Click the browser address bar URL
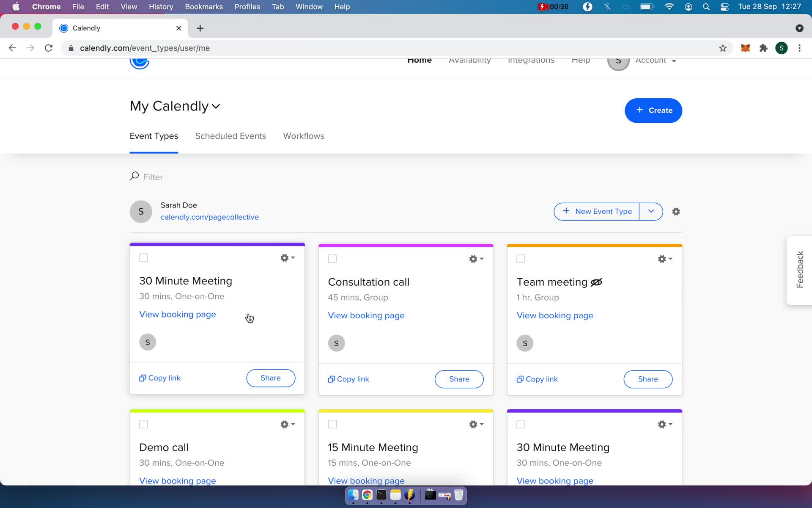 145,48
